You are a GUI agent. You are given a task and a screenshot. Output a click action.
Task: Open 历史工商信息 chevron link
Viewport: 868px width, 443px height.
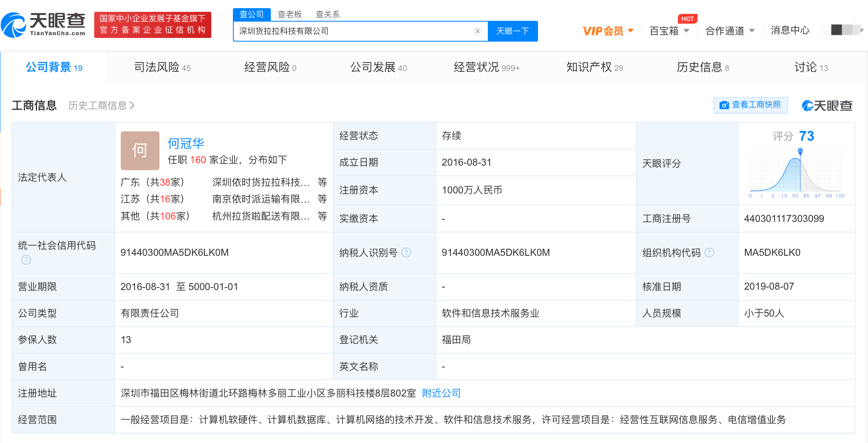click(x=101, y=106)
